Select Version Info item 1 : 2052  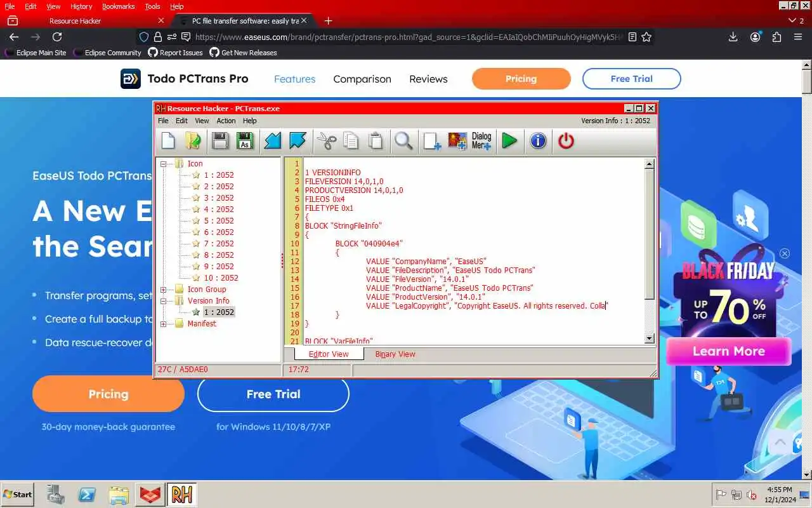pos(218,312)
